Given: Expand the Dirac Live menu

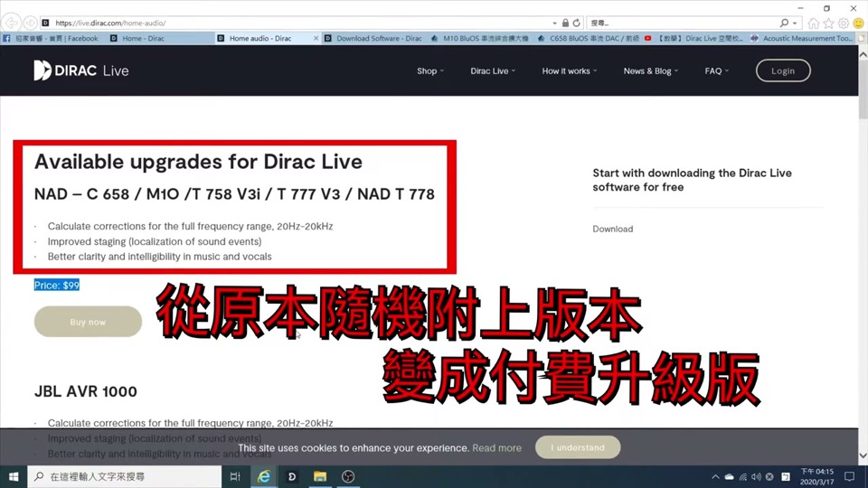Looking at the screenshot, I should pyautogui.click(x=493, y=70).
